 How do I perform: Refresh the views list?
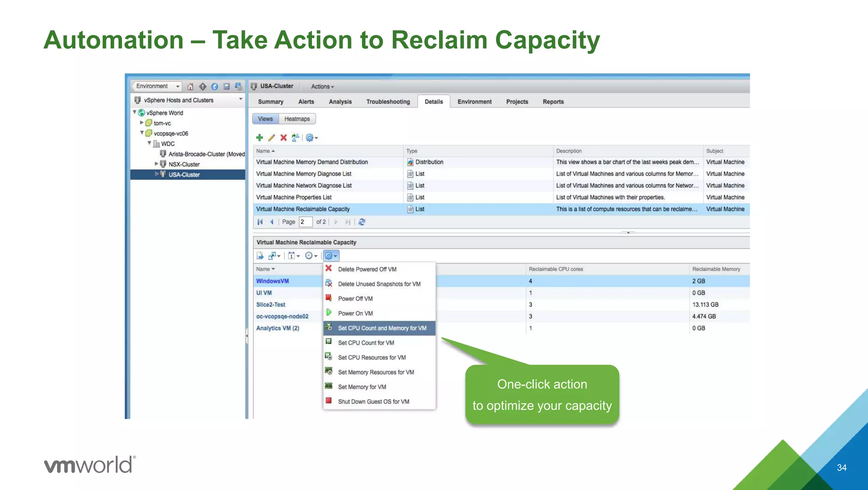362,222
